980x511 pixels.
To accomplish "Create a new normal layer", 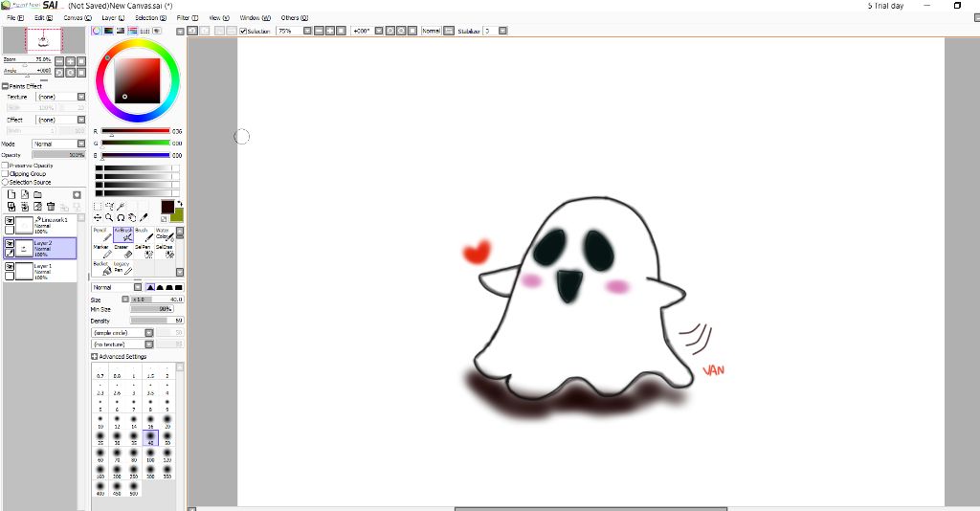I will (x=11, y=195).
